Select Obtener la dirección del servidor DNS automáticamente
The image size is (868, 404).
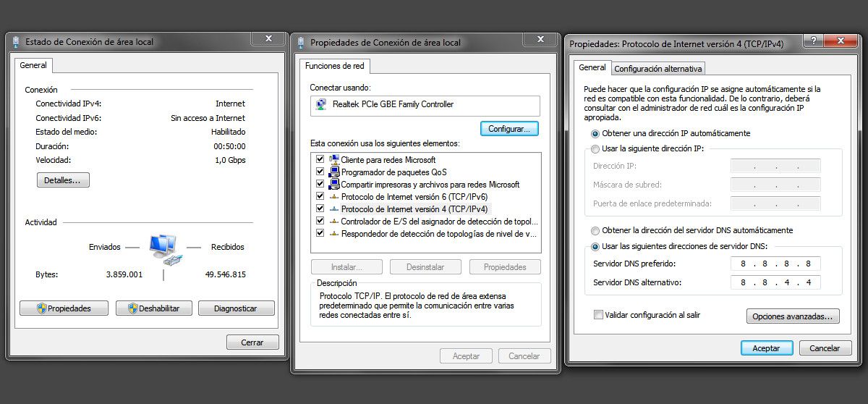coord(595,230)
